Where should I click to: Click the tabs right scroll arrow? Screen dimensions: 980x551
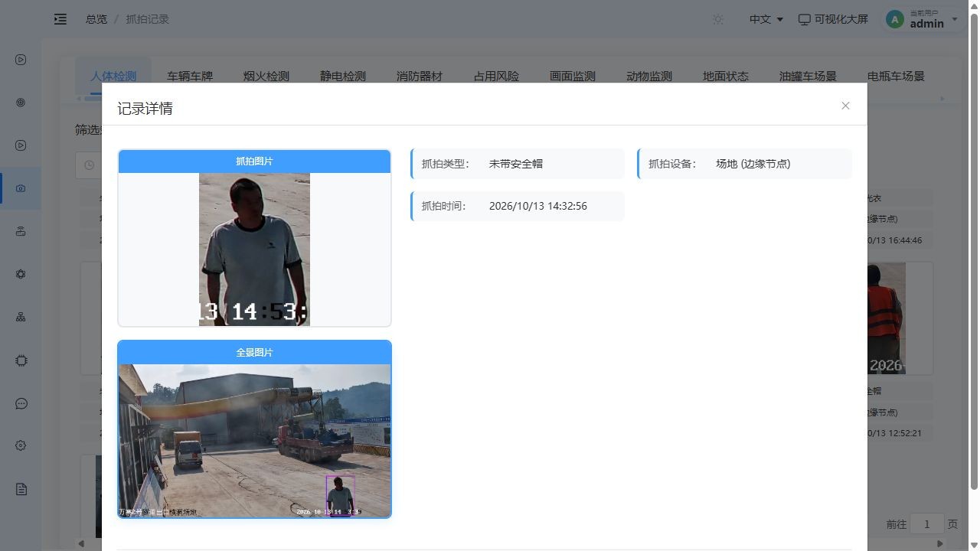(942, 99)
